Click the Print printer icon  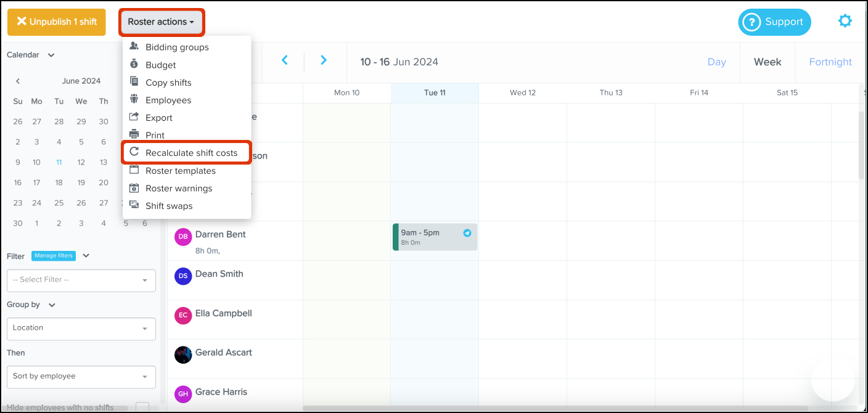(x=134, y=135)
